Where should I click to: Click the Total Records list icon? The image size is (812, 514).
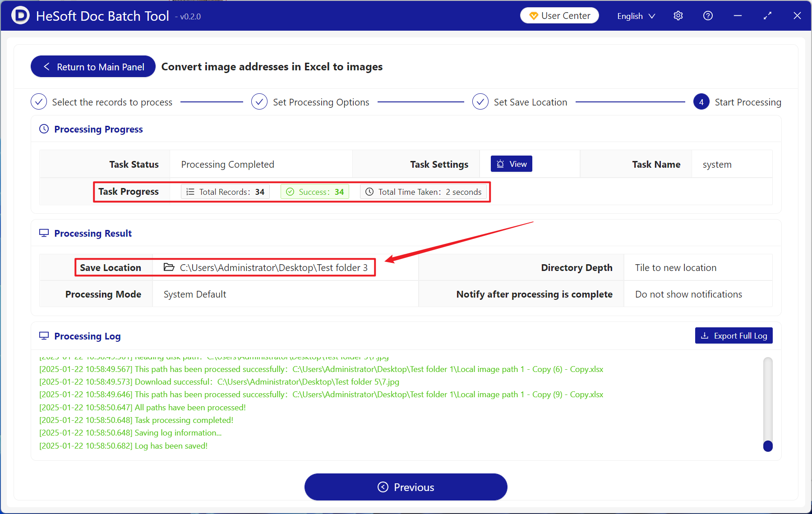[x=190, y=192]
